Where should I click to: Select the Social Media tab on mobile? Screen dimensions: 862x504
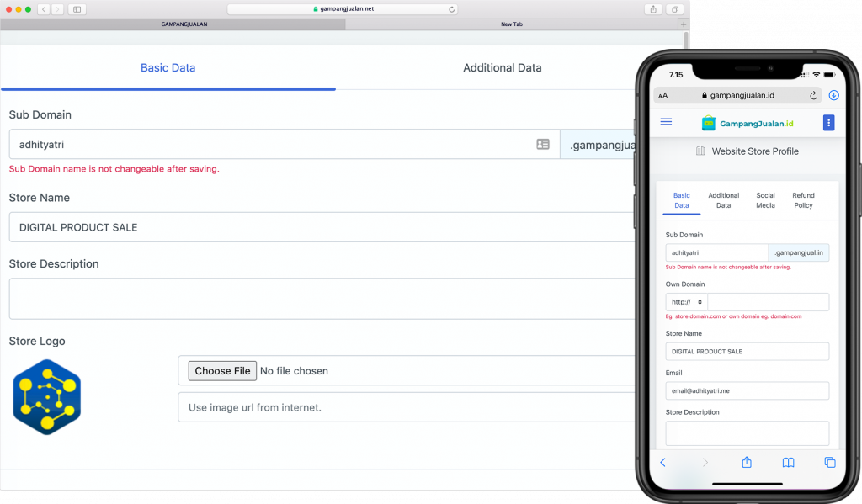(765, 200)
